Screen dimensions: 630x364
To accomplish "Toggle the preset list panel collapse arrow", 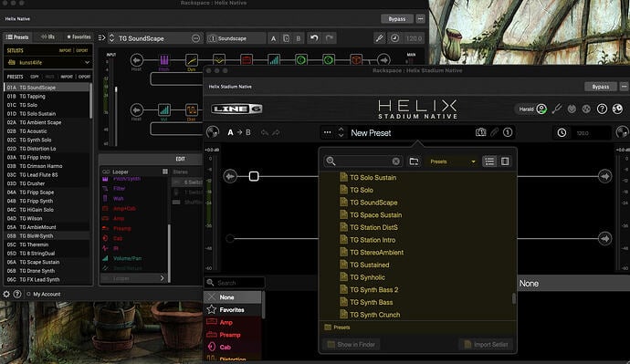I will pos(101,37).
